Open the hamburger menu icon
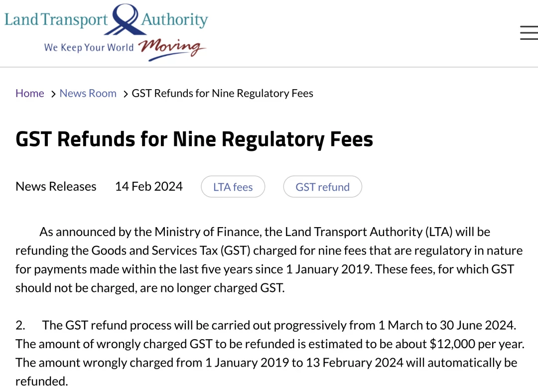The image size is (538, 392). (529, 32)
